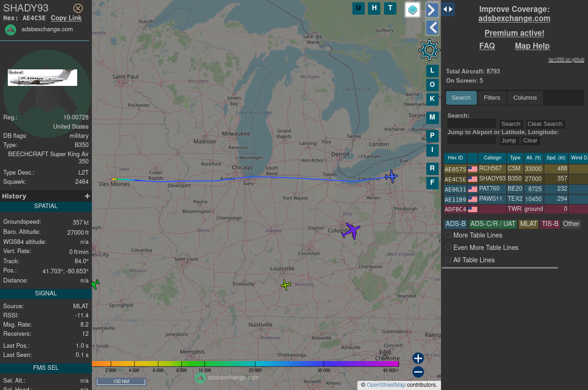Click the Jump button
The image size is (588, 390).
pyautogui.click(x=509, y=141)
